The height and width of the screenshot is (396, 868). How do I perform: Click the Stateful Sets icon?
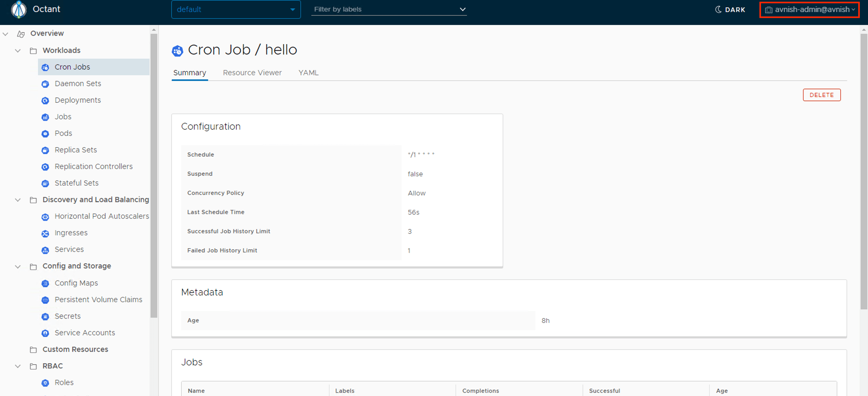(x=45, y=183)
